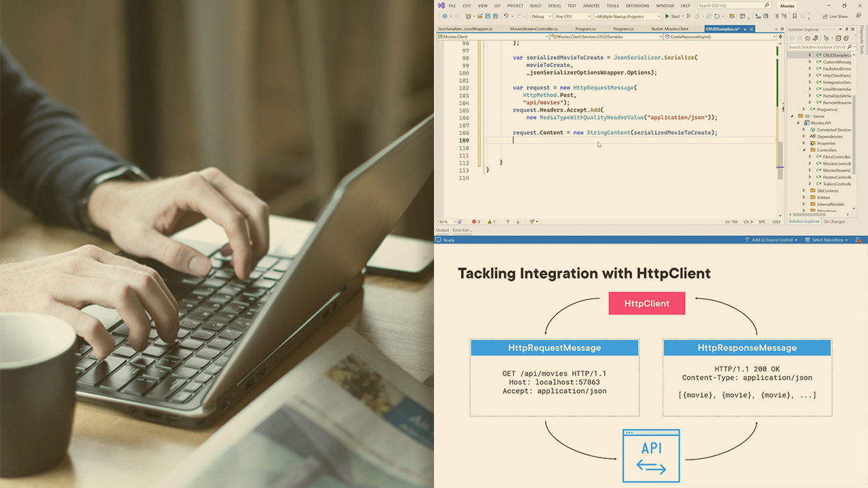Click the down arrow navigation icon
Viewport: 868px width, 488px height.
pyautogui.click(x=518, y=222)
